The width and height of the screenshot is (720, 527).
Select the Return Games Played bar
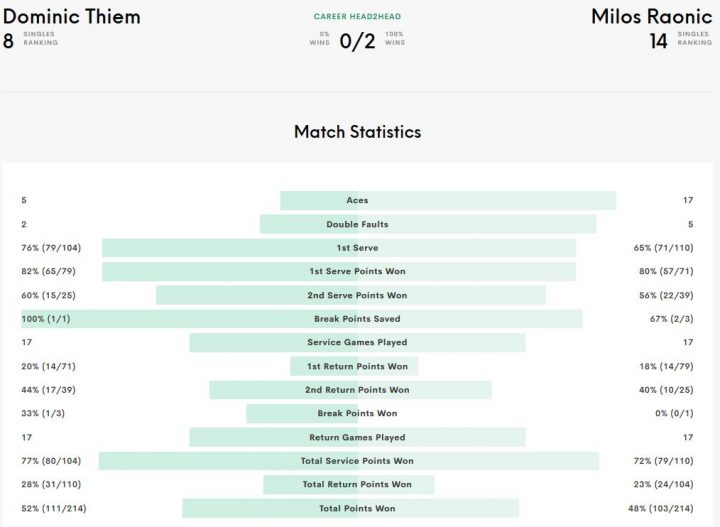357,437
